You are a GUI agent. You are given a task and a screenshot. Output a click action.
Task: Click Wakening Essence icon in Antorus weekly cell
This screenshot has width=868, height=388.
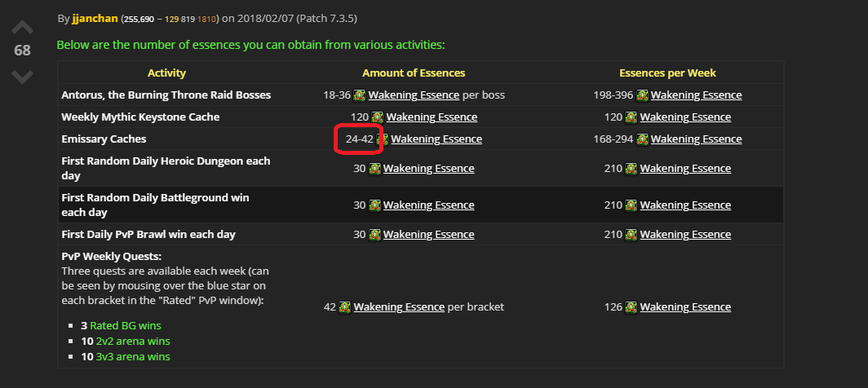(642, 95)
